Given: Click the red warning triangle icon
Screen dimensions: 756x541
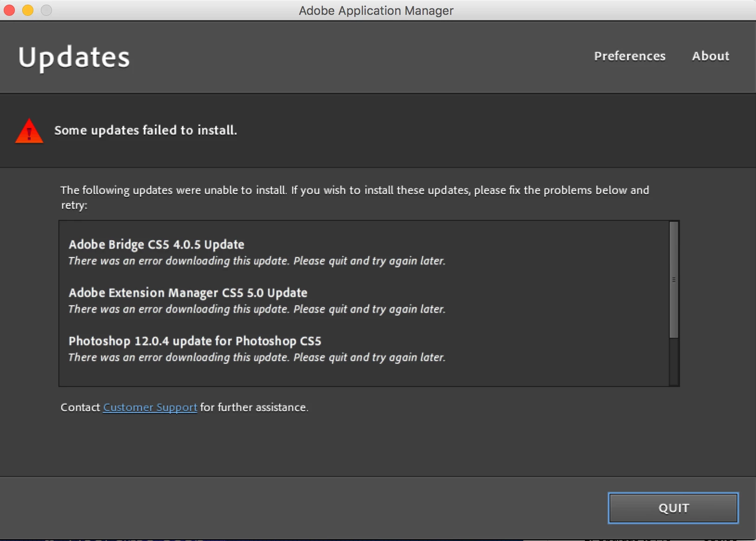Looking at the screenshot, I should (x=29, y=131).
